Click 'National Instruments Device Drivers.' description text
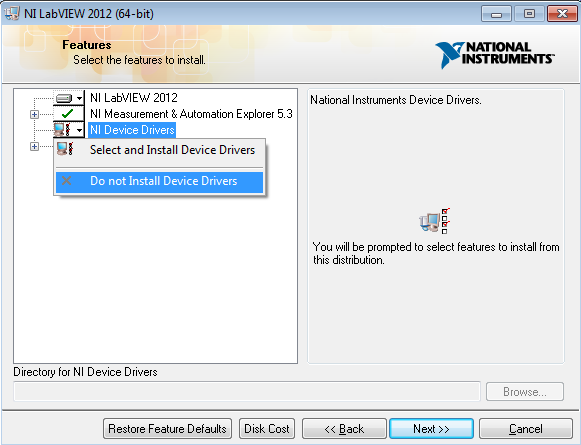 (x=396, y=100)
